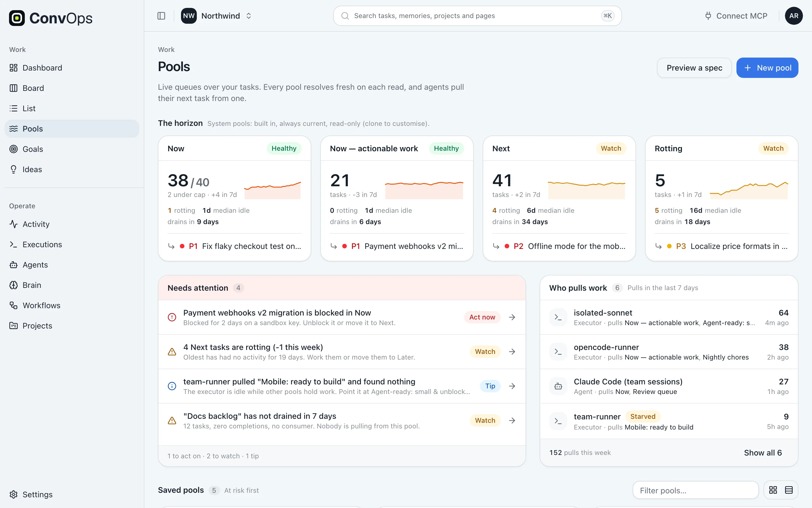Open Dashboard from the sidebar

72,68
